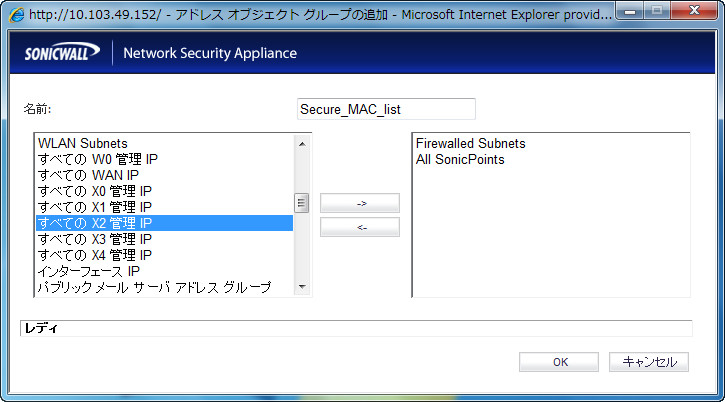The image size is (725, 402).
Task: Click the 名前 input field containing Secure_MAC_list
Action: coord(386,109)
